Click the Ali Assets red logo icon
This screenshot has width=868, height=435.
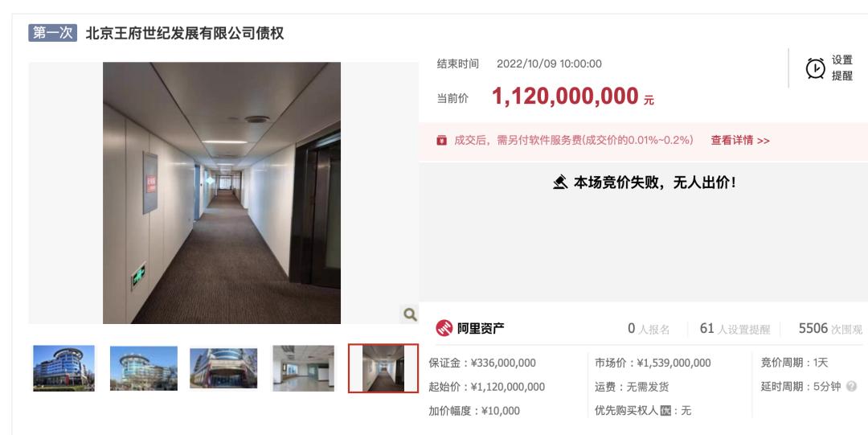[x=444, y=328]
